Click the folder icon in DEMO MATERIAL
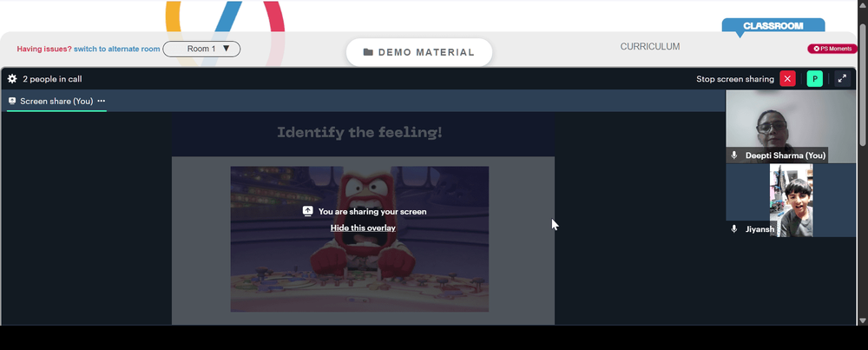Screen dimensions: 868x350 pyautogui.click(x=368, y=52)
